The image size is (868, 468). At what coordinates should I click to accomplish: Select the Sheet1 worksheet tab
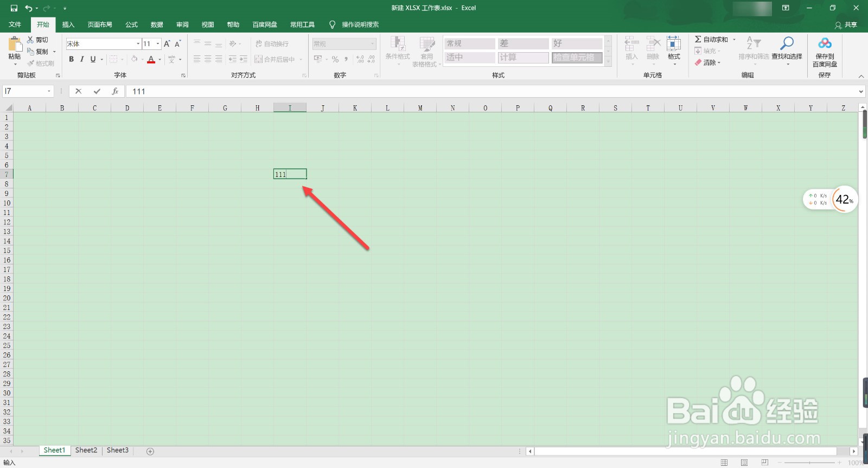pos(54,450)
